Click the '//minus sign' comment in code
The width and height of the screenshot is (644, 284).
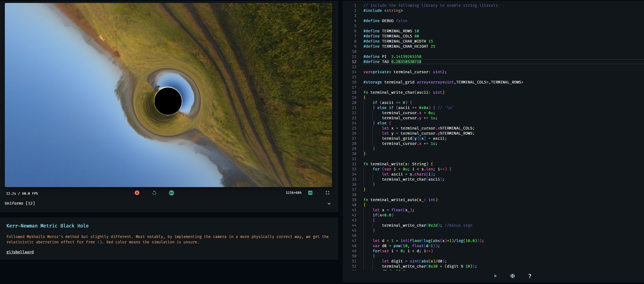coord(458,226)
